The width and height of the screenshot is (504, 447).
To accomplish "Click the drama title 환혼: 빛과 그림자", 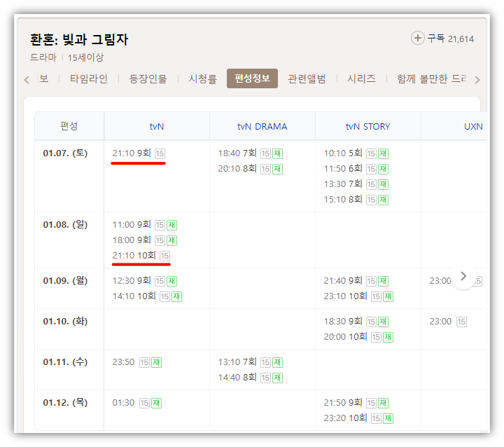I will [x=79, y=39].
